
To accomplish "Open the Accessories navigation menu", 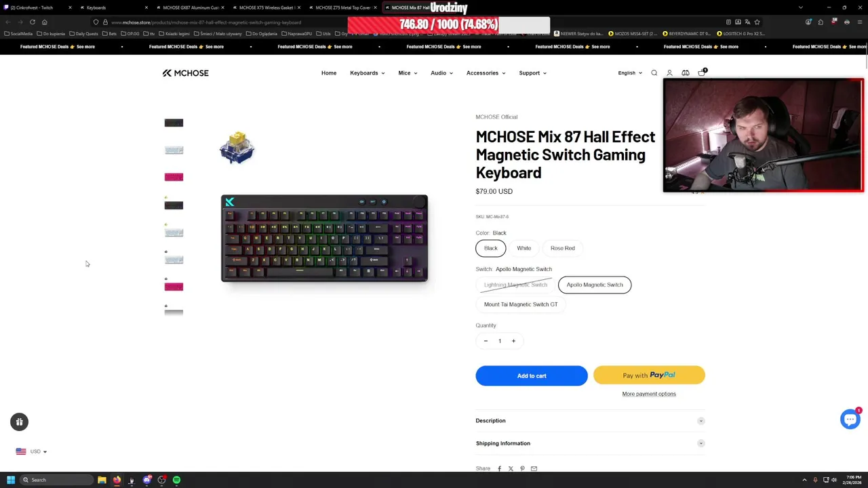I will tap(486, 73).
